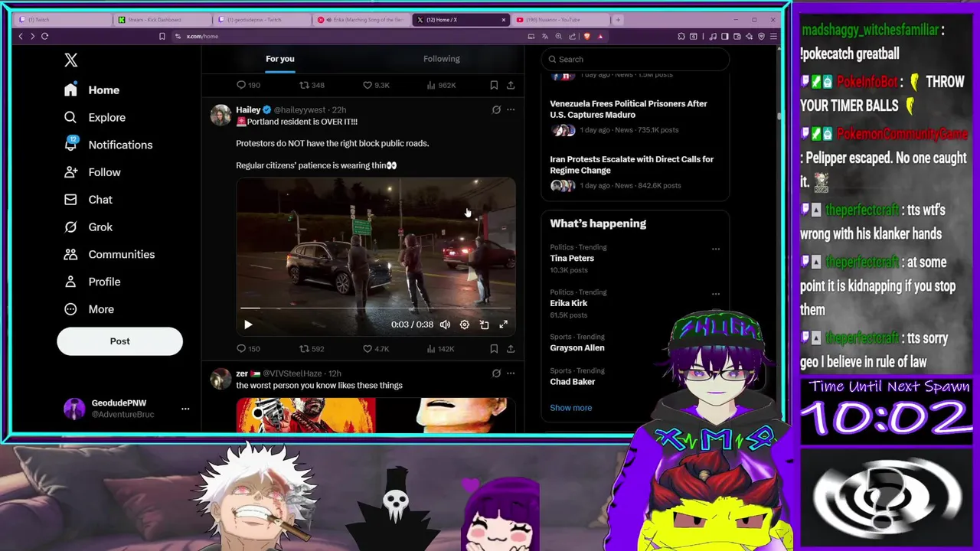The image size is (980, 551).
Task: Open more options on Hailey's post
Action: click(x=511, y=110)
